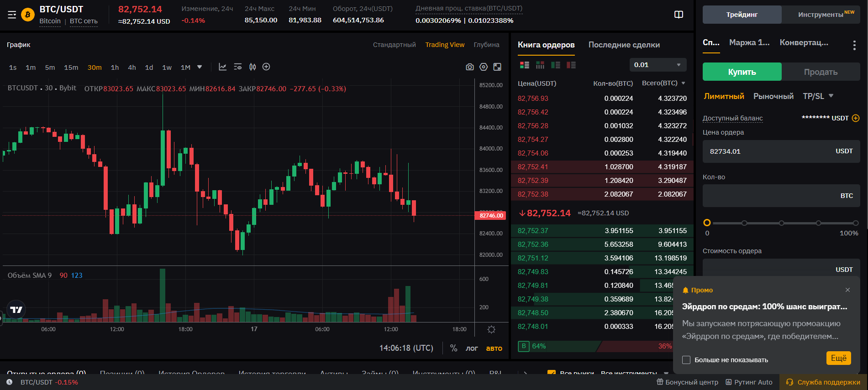Select the Продать (Sell) side
868x390 pixels.
[x=821, y=72]
